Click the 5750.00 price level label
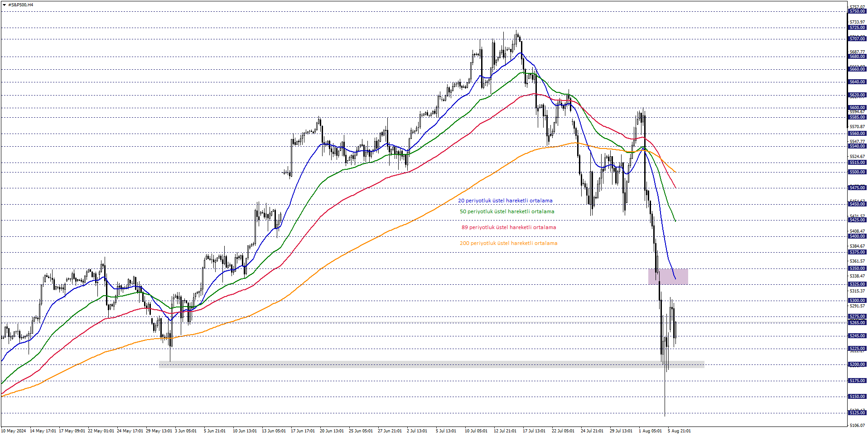This screenshot has height=436, width=868. (x=857, y=11)
